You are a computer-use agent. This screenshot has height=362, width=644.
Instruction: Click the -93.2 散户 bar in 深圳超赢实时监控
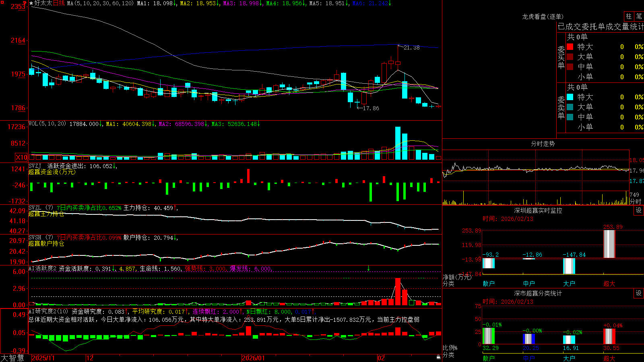pyautogui.click(x=489, y=263)
